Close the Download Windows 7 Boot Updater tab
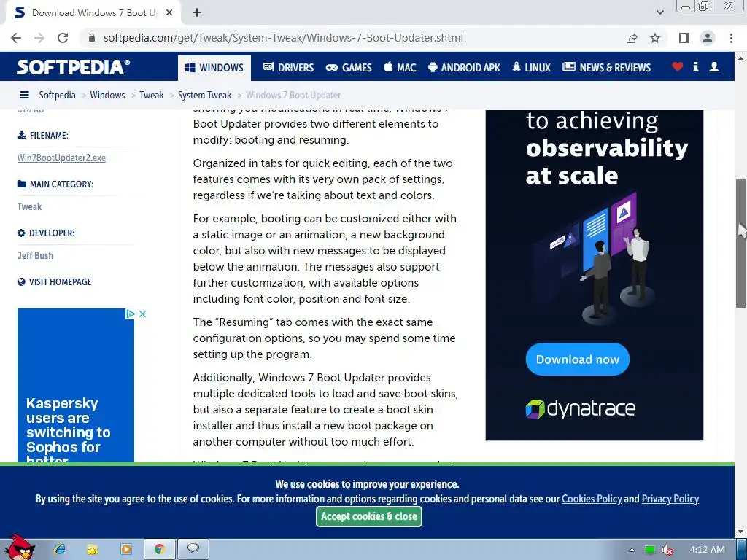The height and width of the screenshot is (560, 747). click(169, 13)
